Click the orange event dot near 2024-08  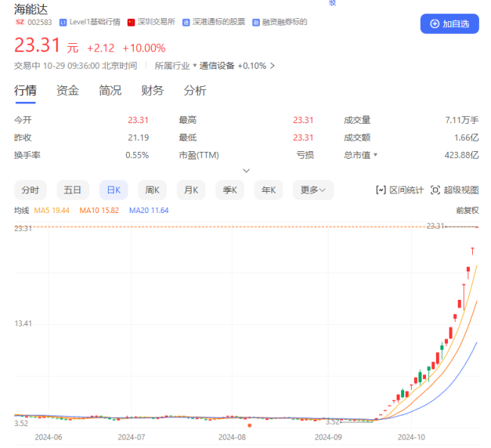[x=249, y=425]
